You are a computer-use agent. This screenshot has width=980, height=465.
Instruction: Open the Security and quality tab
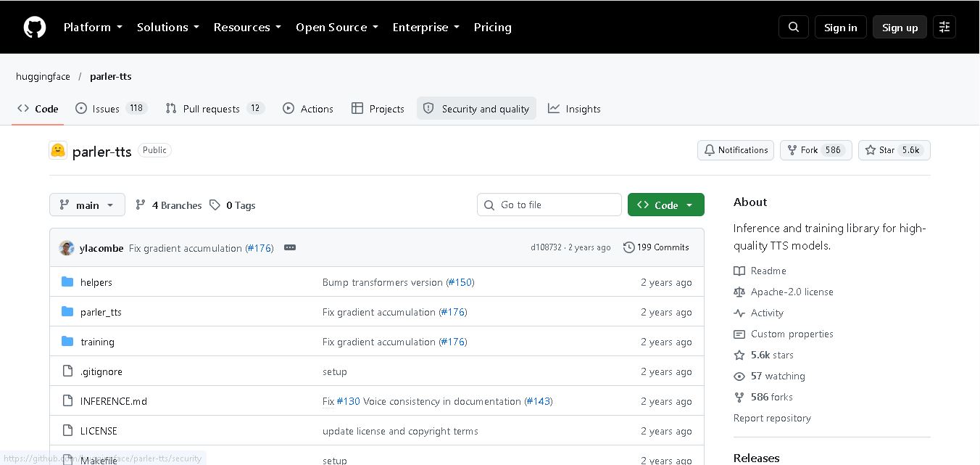[x=476, y=109]
